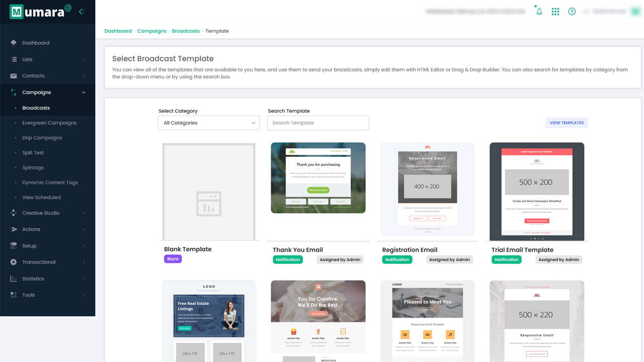Click the Contacts envelope icon in the sidebar
This screenshot has width=644, height=362.
[14, 76]
